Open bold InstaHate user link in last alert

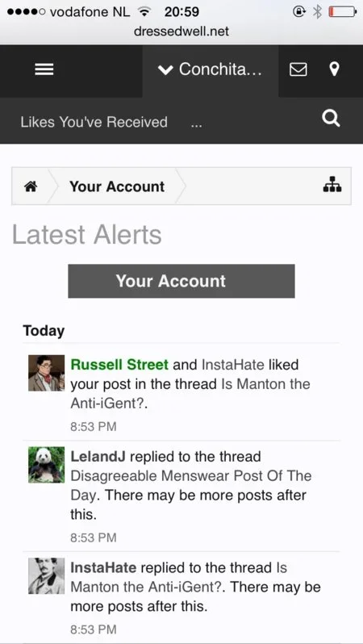pyautogui.click(x=103, y=567)
